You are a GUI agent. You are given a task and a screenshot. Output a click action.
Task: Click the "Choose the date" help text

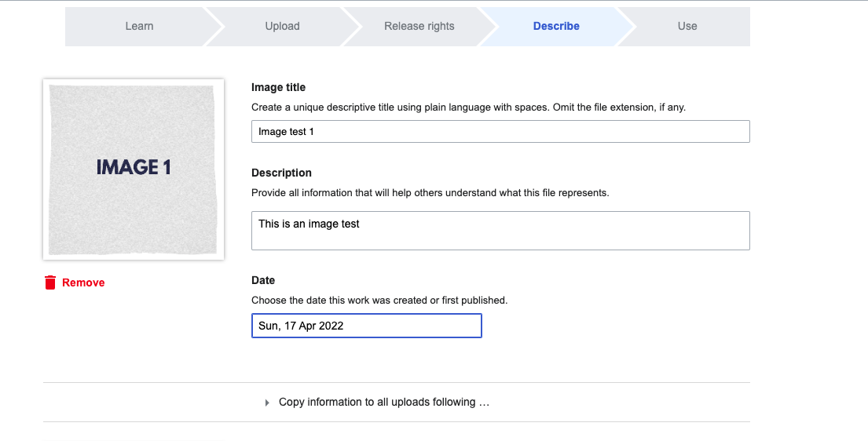379,300
